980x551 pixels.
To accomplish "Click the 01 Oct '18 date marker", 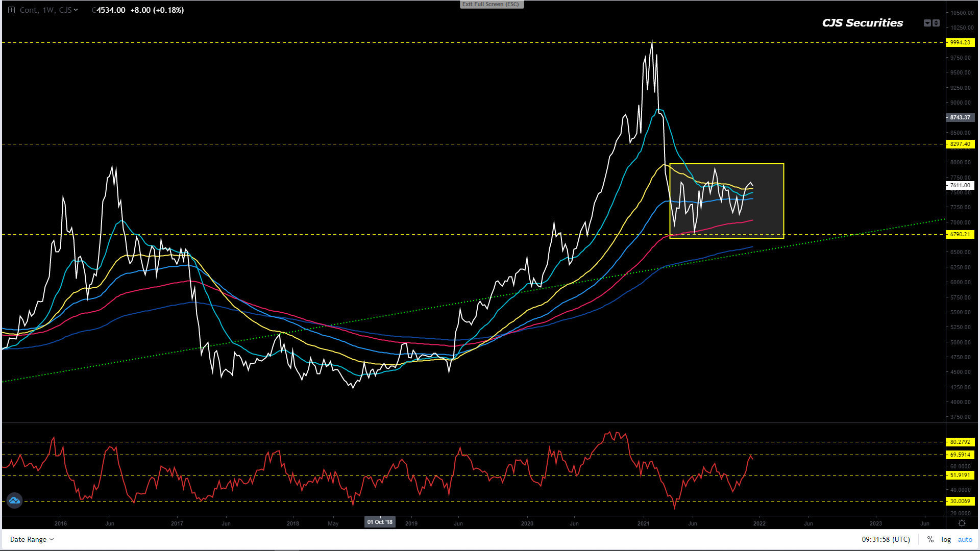I will pyautogui.click(x=380, y=522).
